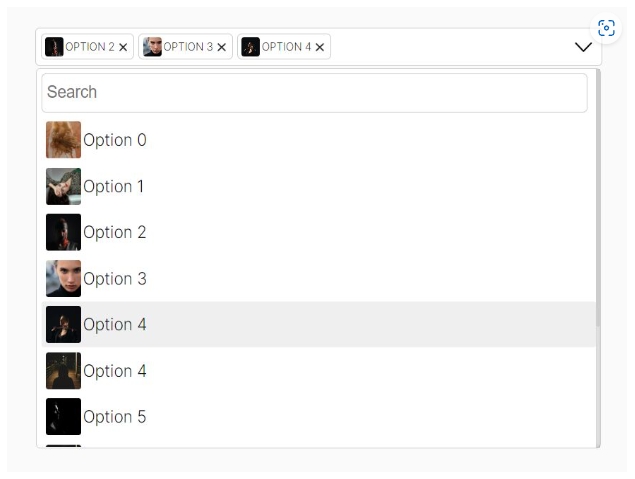Image resolution: width=635 pixels, height=479 pixels.
Task: Click the Option 1 thumbnail image
Action: (63, 186)
